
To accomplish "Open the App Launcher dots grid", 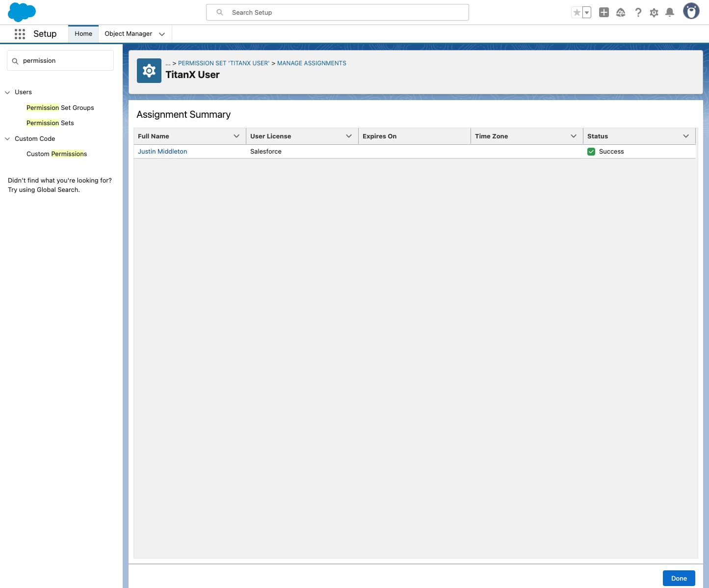I will click(20, 34).
